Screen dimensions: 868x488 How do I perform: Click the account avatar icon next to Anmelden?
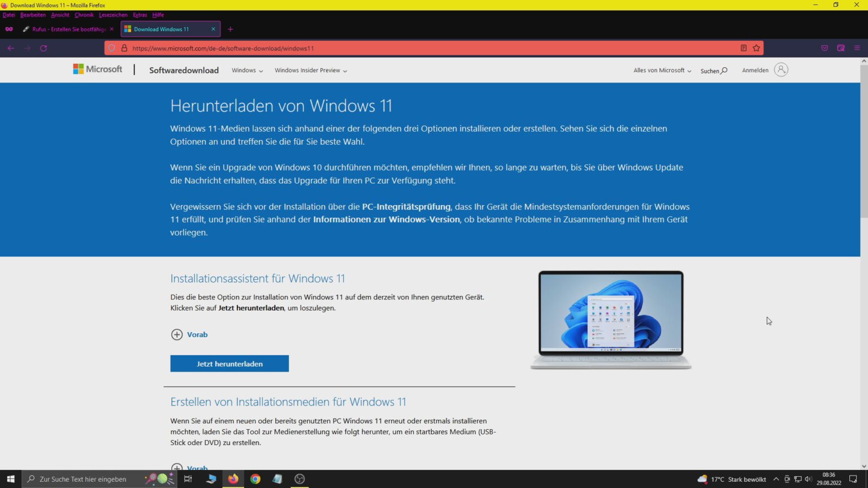click(x=781, y=69)
